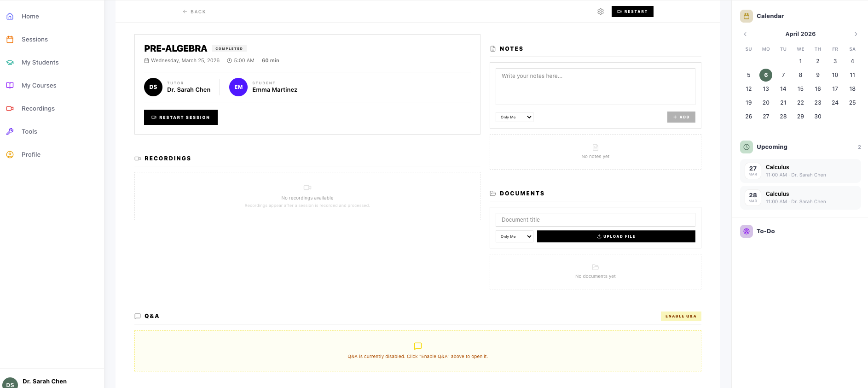Viewport: 868px width, 388px height.
Task: Click the Recordings camera icon in sidebar
Action: click(10, 108)
